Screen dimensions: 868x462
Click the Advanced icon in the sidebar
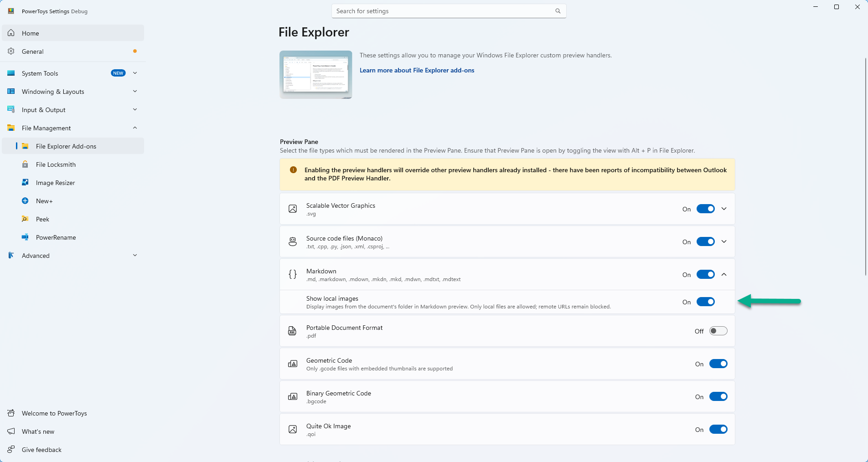[11, 256]
